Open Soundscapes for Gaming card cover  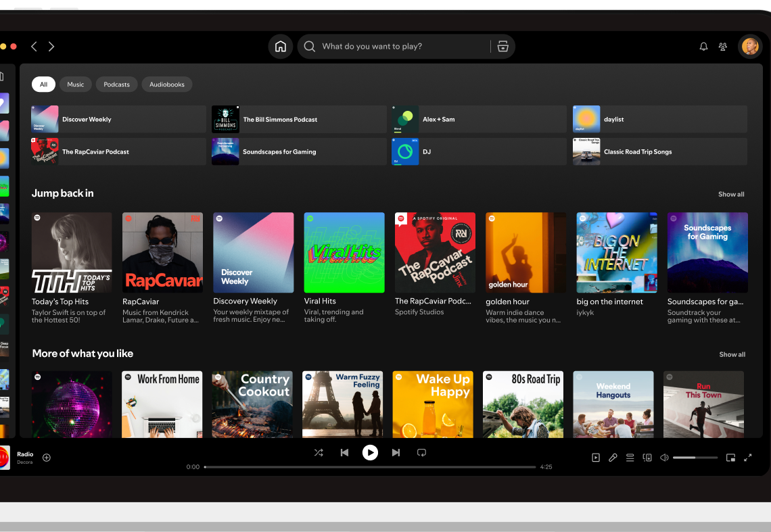[x=707, y=253]
